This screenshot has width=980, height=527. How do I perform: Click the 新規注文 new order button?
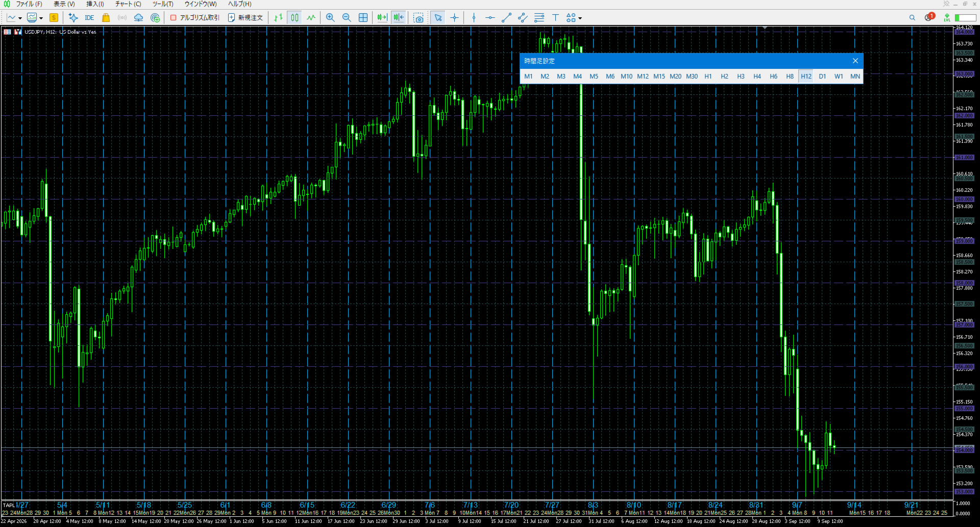[x=246, y=18]
